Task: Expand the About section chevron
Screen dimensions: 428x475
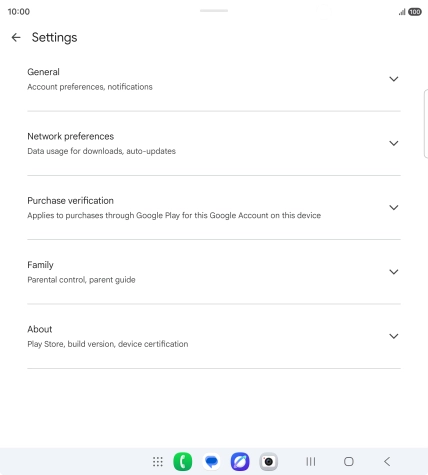Action: coord(394,336)
